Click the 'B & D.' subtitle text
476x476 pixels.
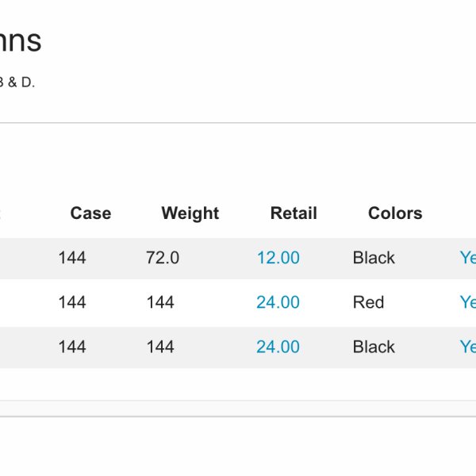(x=17, y=83)
